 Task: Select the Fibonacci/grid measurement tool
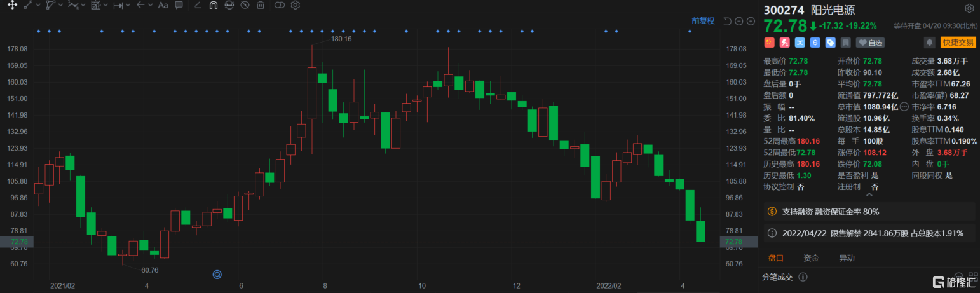[x=95, y=5]
